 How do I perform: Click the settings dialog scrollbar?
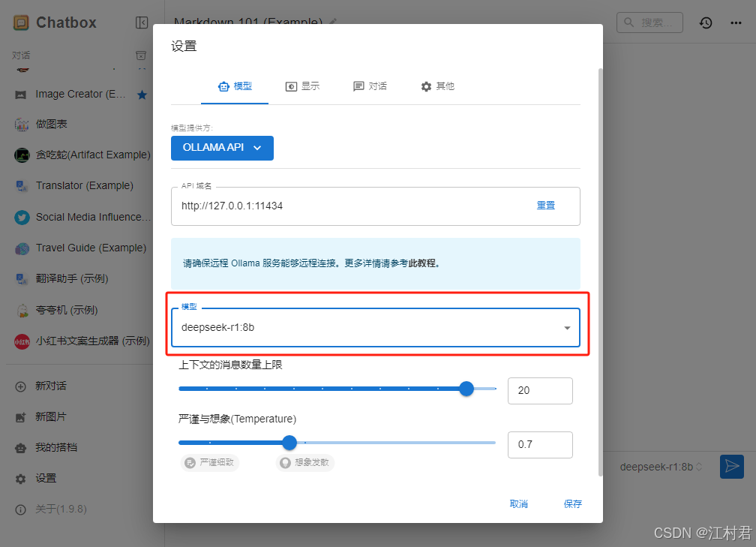click(600, 272)
